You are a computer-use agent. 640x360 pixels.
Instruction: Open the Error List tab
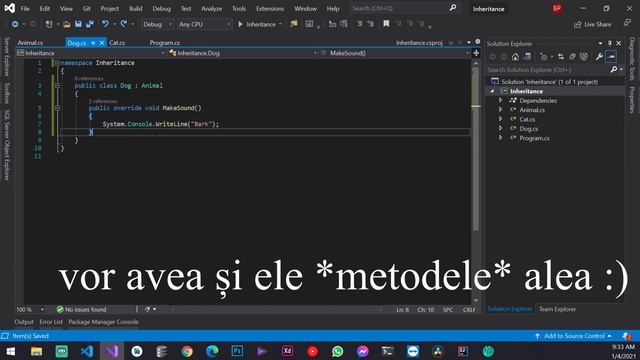pos(51,322)
